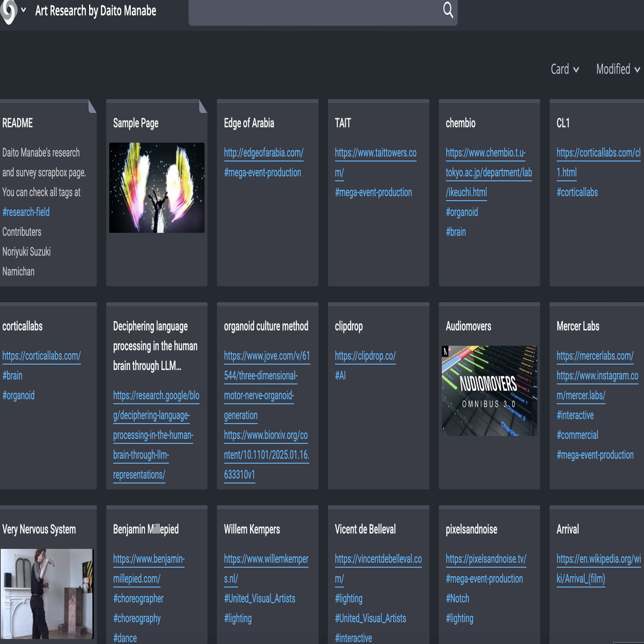644x644 pixels.
Task: Follow the edgeofarabia.com link
Action: pyautogui.click(x=264, y=153)
